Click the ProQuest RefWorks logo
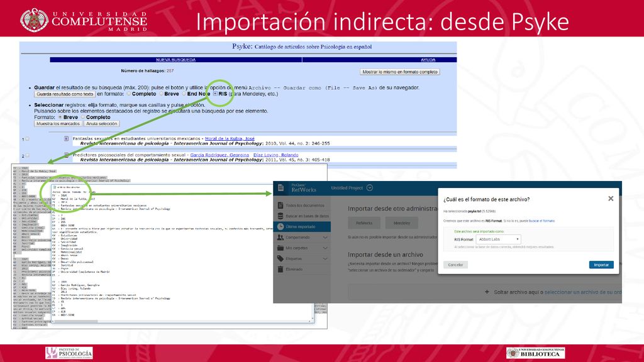Screen dimensions: 644x362 pos(304,188)
